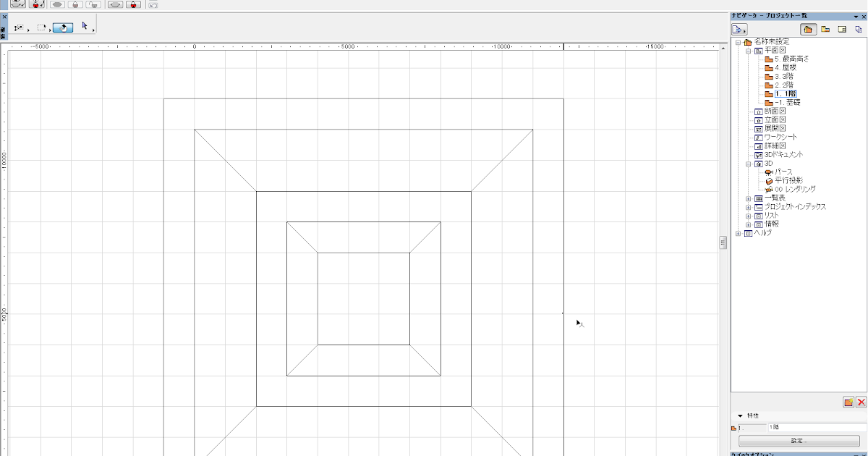Select 断面図 in the Navigator
The width and height of the screenshot is (868, 456).
[775, 111]
